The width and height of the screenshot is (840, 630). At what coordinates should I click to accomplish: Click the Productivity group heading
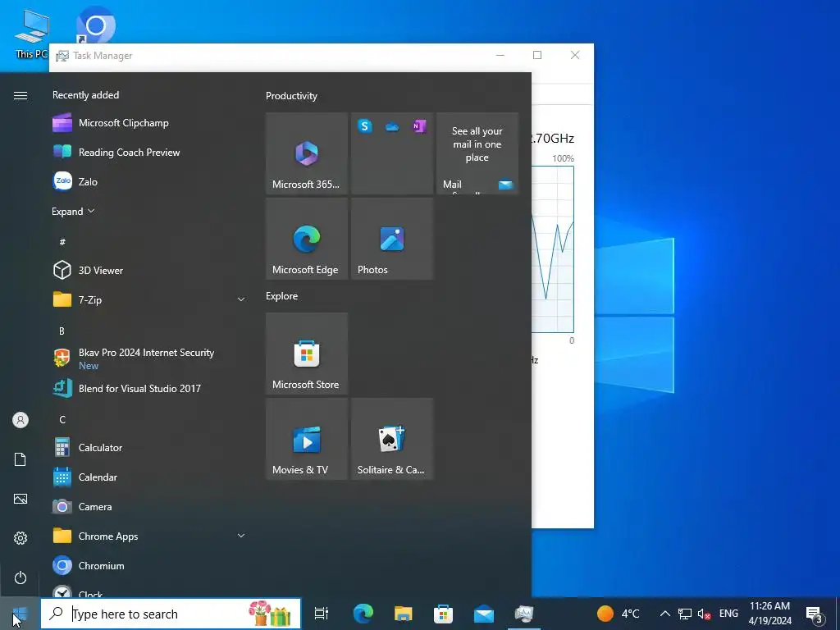[x=291, y=96]
